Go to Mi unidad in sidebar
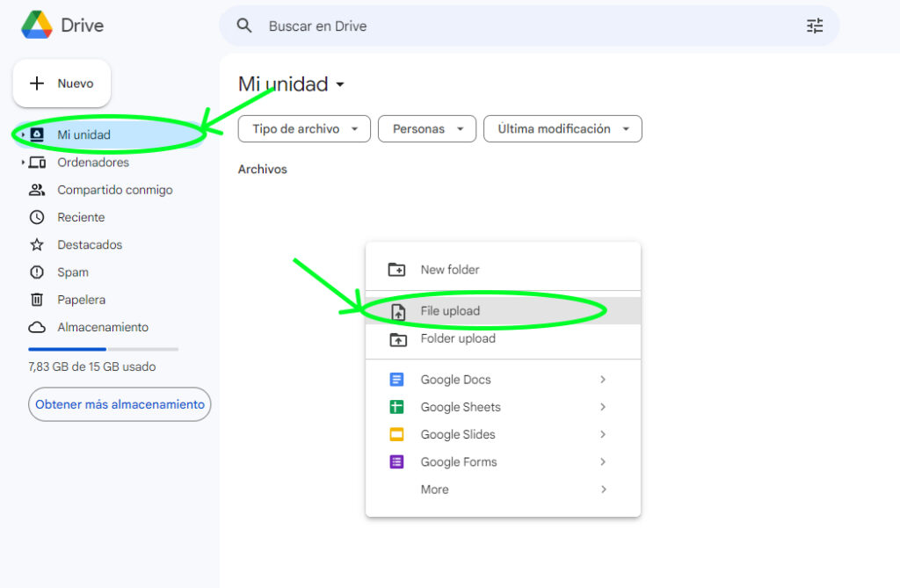900x588 pixels. click(x=109, y=134)
